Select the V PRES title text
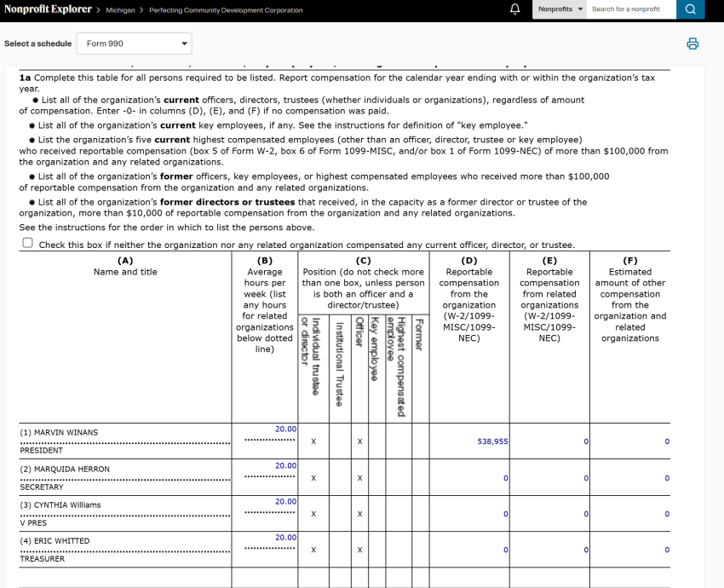Screen dimensions: 724x588 point(33,523)
